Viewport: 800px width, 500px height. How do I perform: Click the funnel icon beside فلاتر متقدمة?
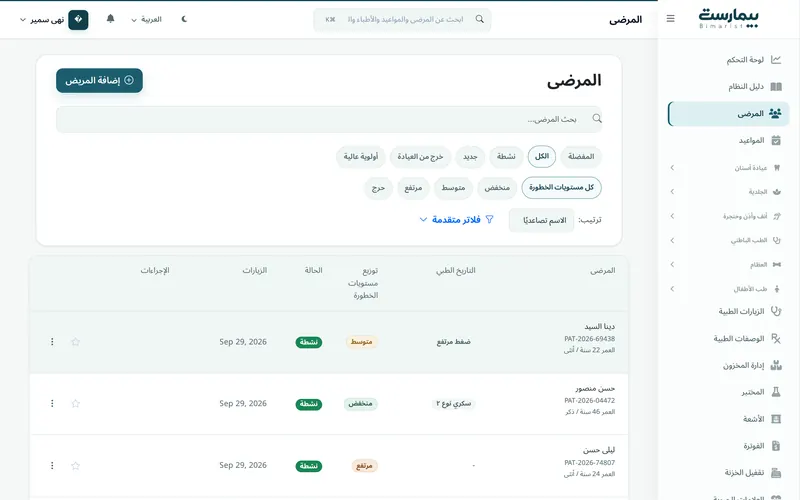489,219
